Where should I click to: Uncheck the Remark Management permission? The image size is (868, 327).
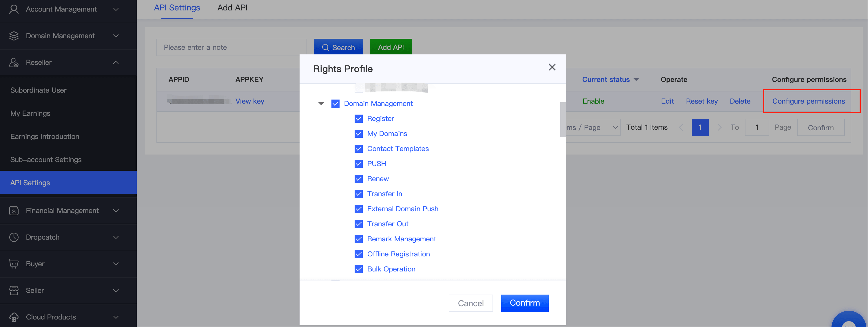(358, 239)
